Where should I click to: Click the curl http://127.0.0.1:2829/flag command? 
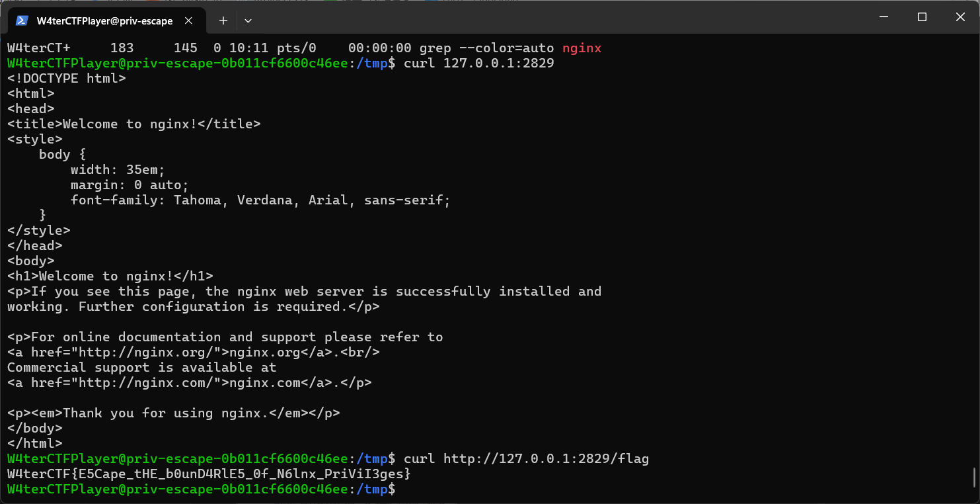click(526, 459)
